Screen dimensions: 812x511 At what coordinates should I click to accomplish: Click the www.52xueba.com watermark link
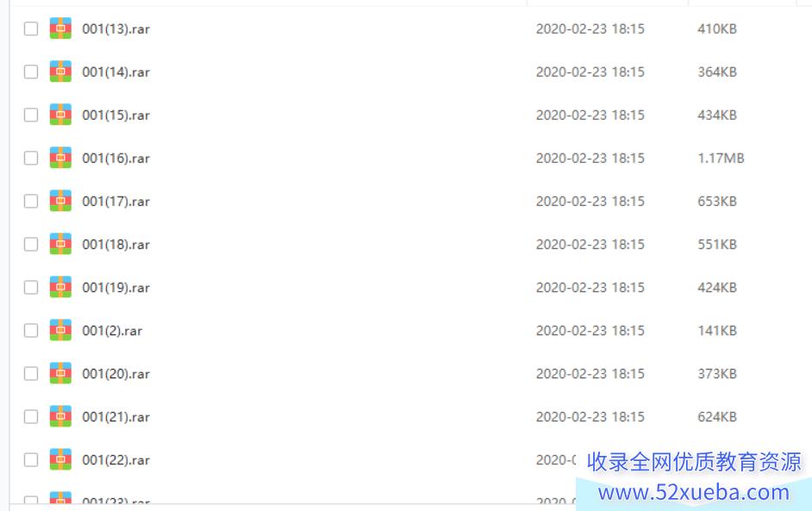(x=694, y=492)
